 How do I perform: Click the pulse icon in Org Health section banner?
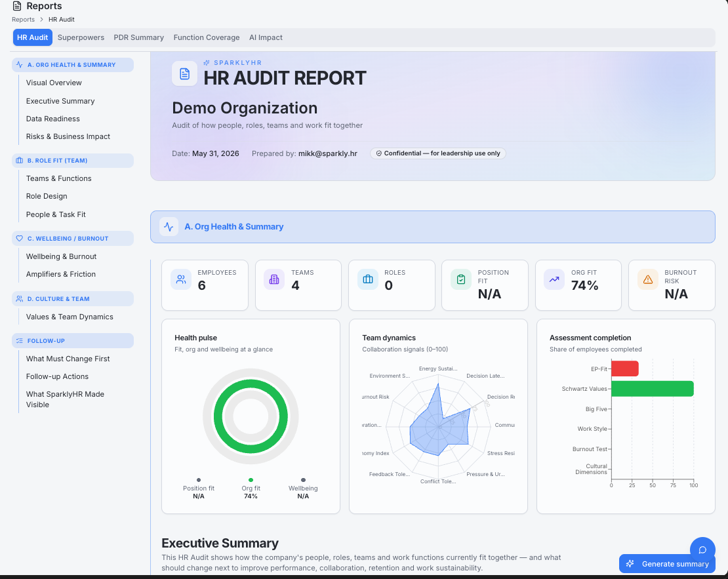pos(169,227)
